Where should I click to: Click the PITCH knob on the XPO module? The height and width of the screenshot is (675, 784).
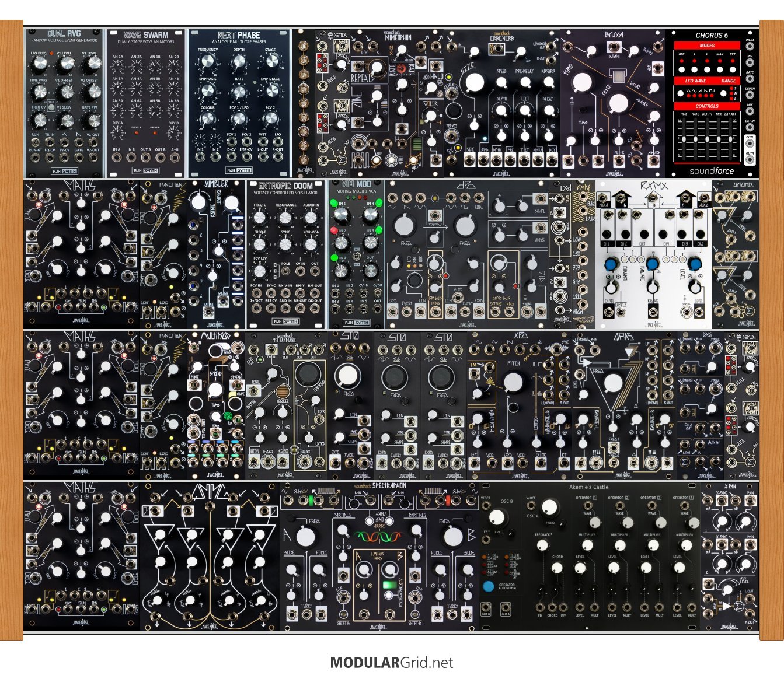(513, 382)
